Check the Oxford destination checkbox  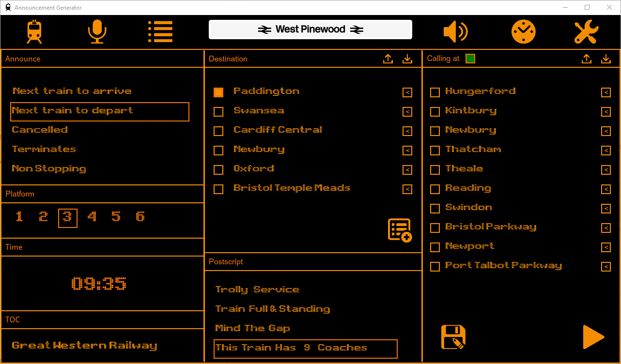pos(218,170)
